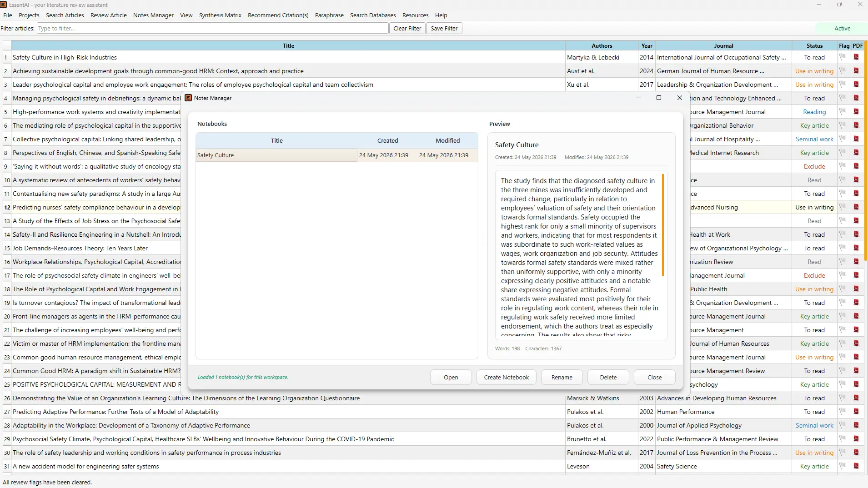This screenshot has height=488, width=868.
Task: Flag row 20 Front-line managers article
Action: (x=843, y=316)
